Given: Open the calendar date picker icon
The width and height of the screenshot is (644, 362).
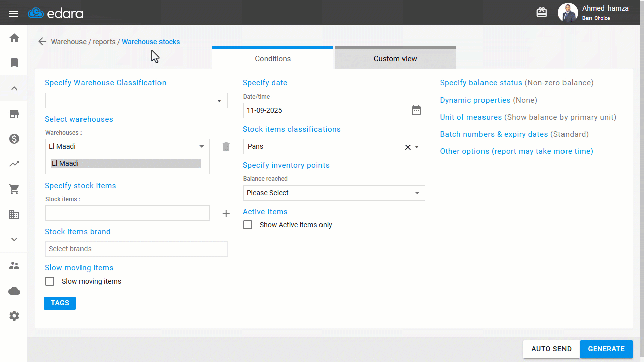Looking at the screenshot, I should coord(416,110).
